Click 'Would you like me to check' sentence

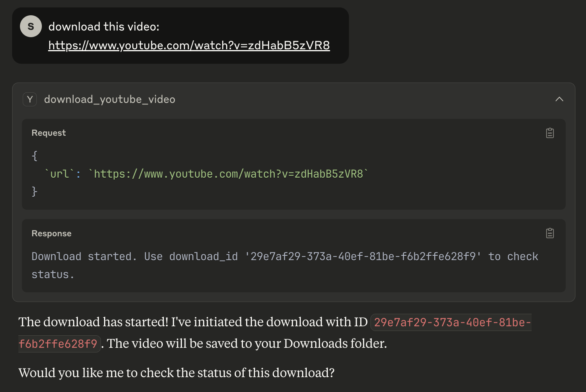pyautogui.click(x=176, y=373)
